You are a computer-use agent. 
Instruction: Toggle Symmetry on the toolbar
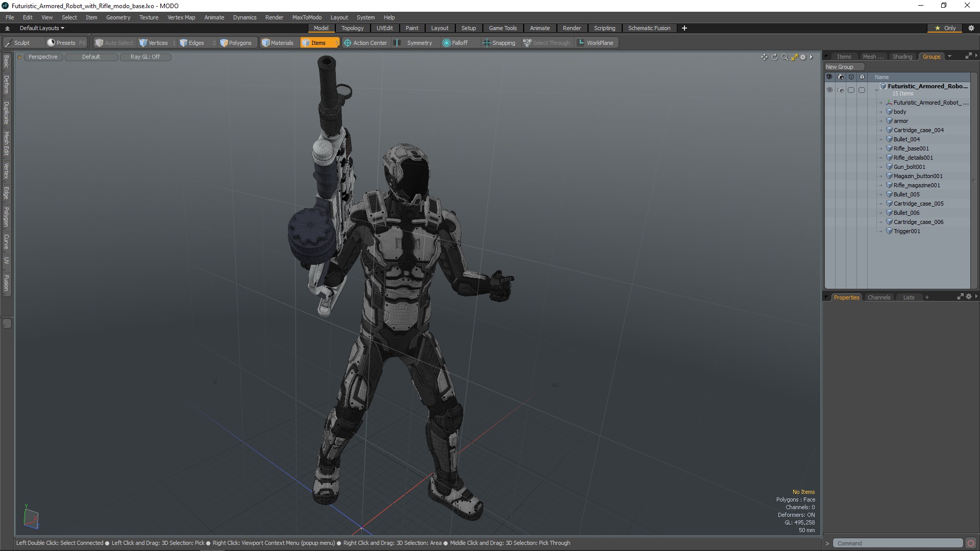pos(414,43)
